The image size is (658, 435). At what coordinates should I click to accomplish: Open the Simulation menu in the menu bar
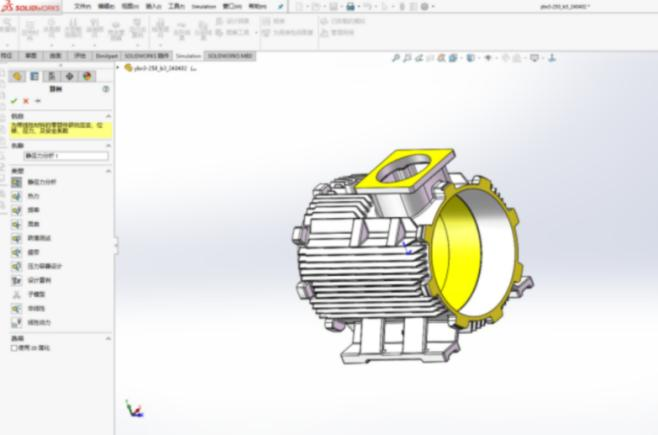pyautogui.click(x=204, y=6)
